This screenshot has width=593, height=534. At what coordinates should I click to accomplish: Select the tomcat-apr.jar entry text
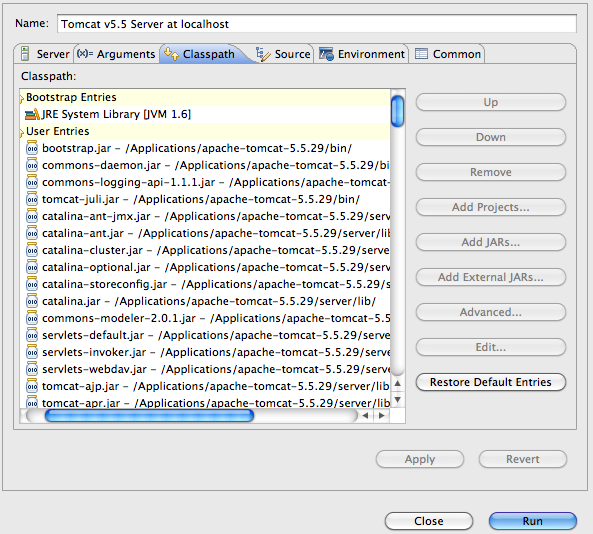click(216, 403)
